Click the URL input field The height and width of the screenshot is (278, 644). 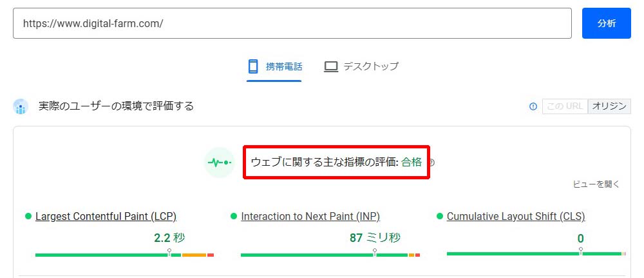point(292,23)
